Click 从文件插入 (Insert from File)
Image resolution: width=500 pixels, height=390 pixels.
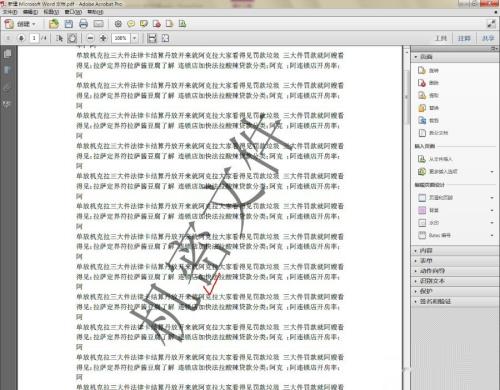[435, 159]
